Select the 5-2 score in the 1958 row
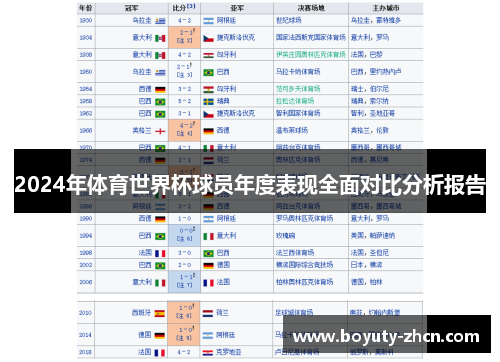This screenshot has width=500, height=362. [x=184, y=101]
